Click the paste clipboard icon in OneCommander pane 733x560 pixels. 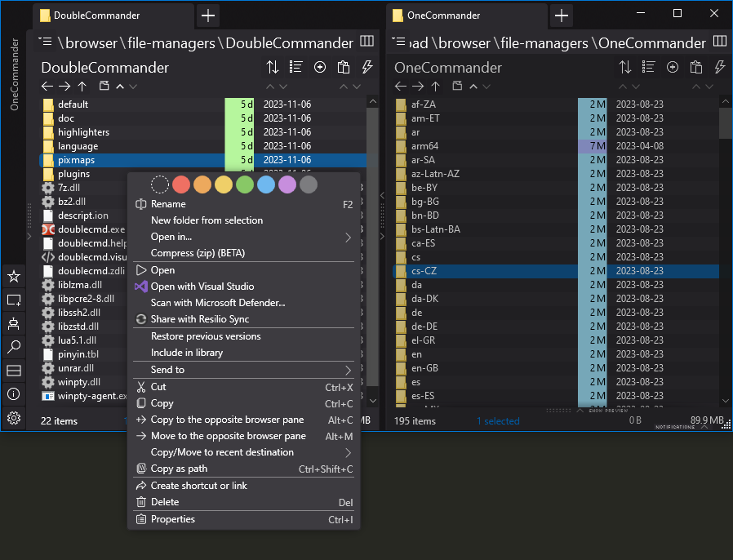(696, 68)
